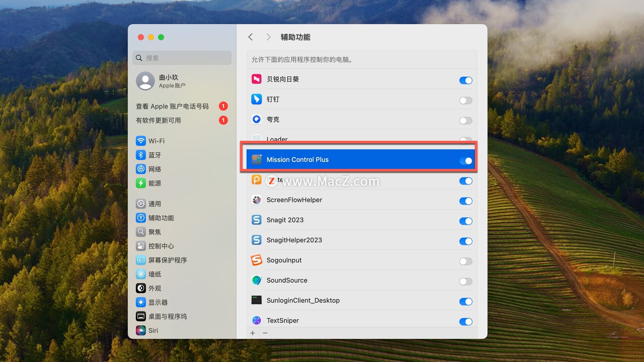Viewport: 644px width, 362px height.
Task: Open 查看 Apple 账户电话号码 notification
Action: point(182,106)
